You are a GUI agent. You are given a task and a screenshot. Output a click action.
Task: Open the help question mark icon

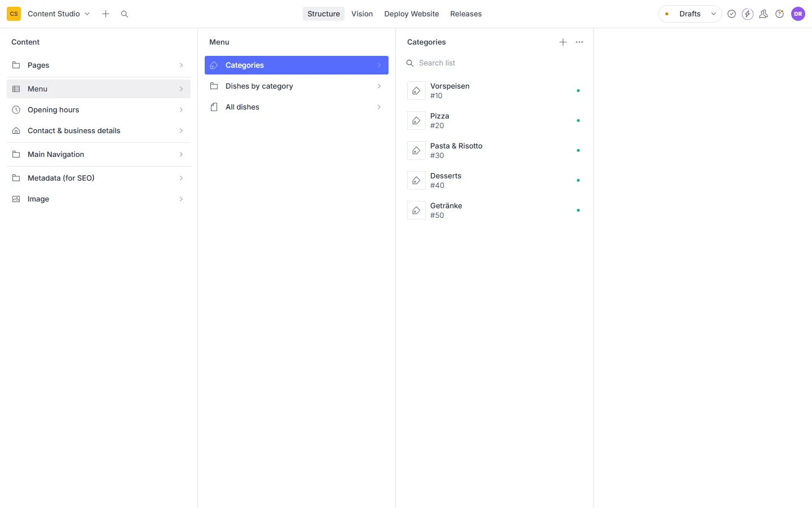click(780, 14)
